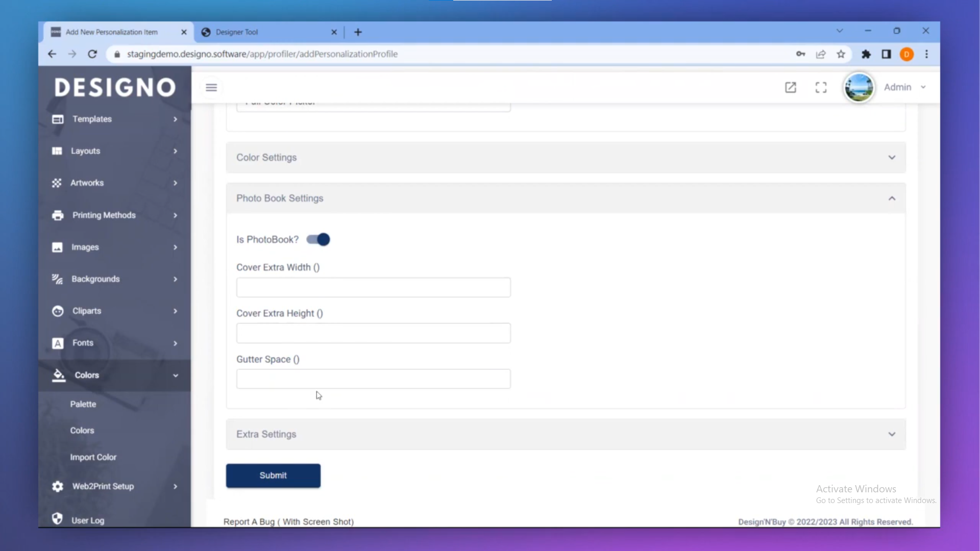This screenshot has height=551, width=980.
Task: Expand the Color Settings section
Action: click(x=566, y=158)
